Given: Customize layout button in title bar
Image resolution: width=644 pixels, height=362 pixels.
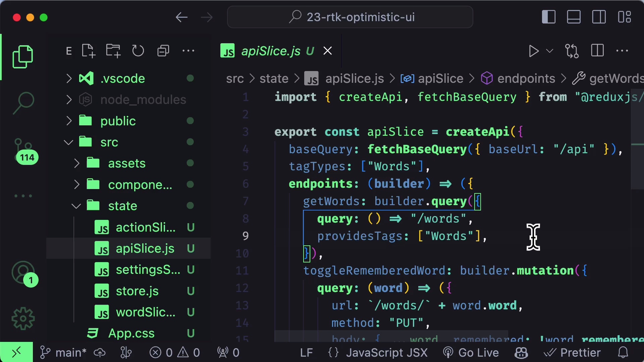Looking at the screenshot, I should pos(625,17).
